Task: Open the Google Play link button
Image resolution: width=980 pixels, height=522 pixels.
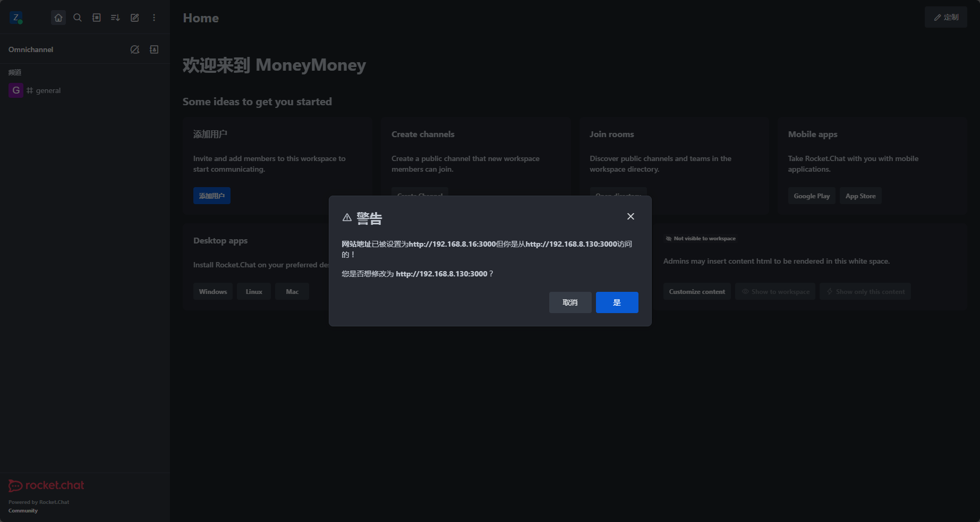Action: (812, 196)
